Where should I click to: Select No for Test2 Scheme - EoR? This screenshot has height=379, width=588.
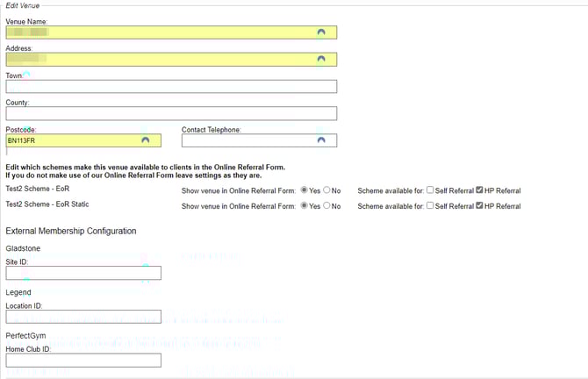[x=326, y=189]
